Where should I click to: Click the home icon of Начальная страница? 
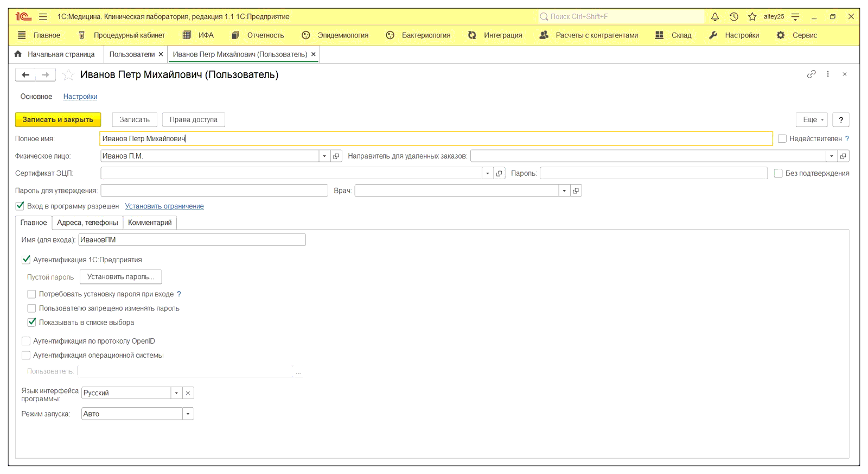(18, 54)
